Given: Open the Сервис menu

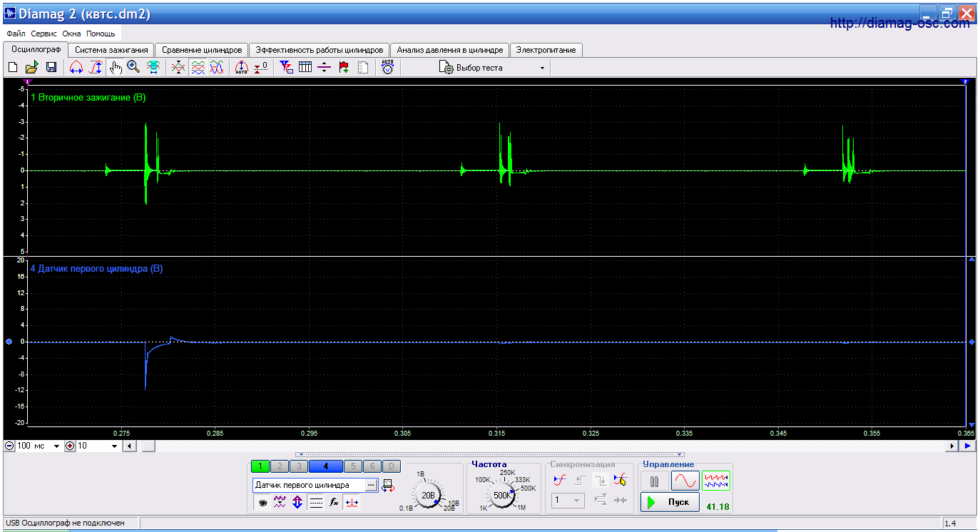Looking at the screenshot, I should 44,34.
